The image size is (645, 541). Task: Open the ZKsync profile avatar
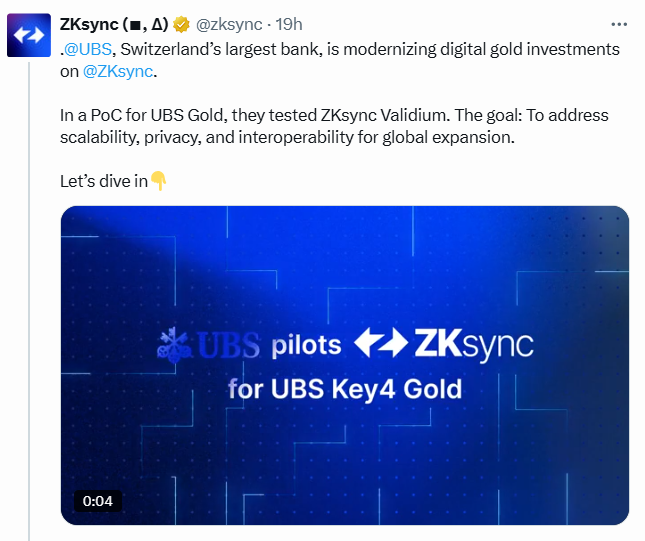click(x=28, y=36)
